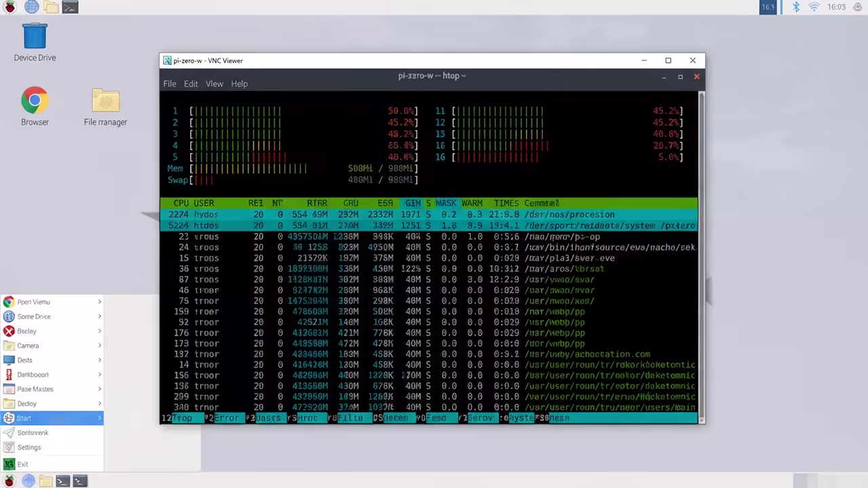Click the folder icon next to Dedoy

9,403
